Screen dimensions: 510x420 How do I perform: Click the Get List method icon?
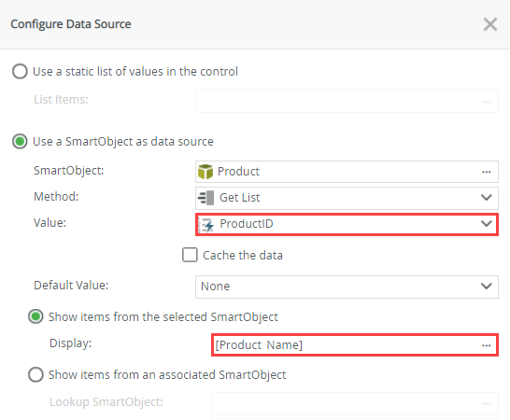point(205,198)
